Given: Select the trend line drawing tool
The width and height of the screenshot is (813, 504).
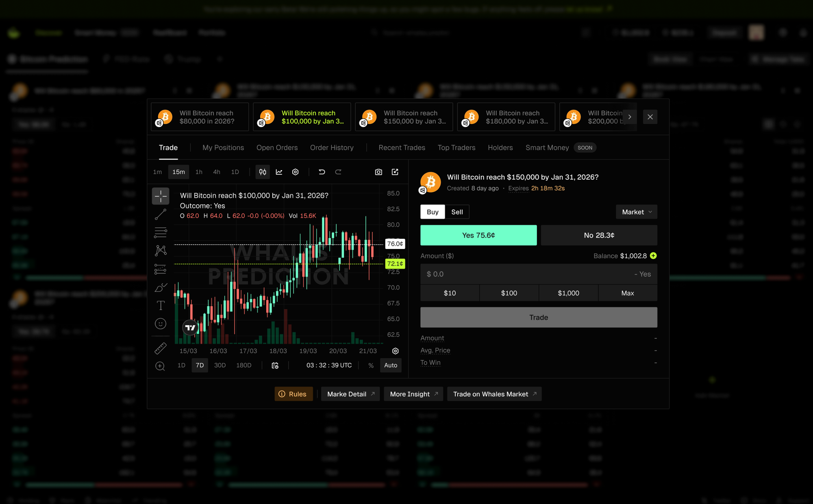Looking at the screenshot, I should 161,214.
